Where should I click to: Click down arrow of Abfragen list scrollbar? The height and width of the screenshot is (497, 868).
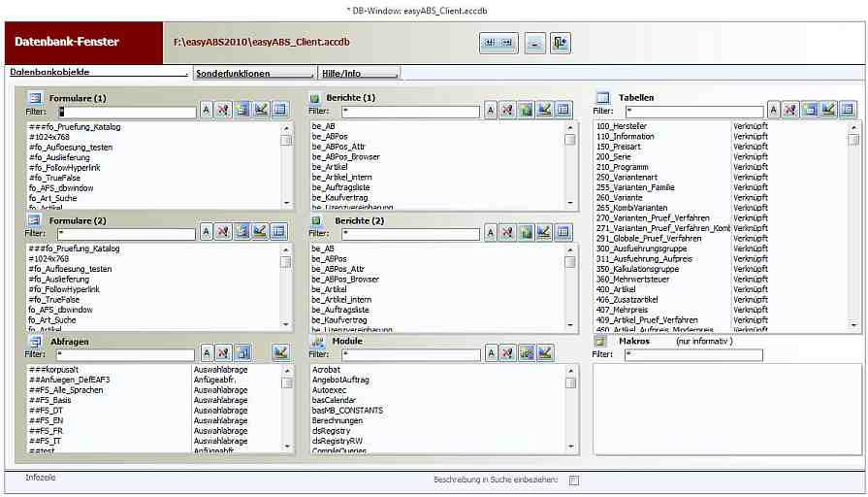(287, 447)
